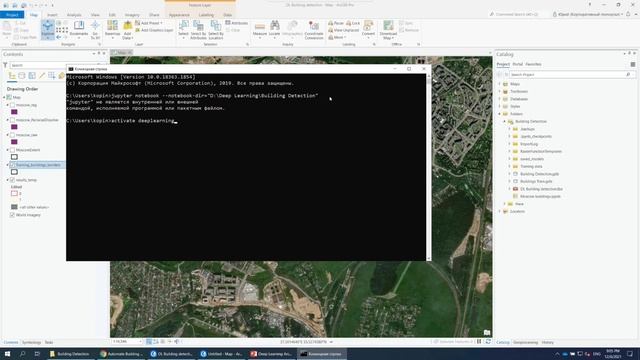Click the Measure tool
Viewport: 640px width, 360px height.
tap(260, 30)
